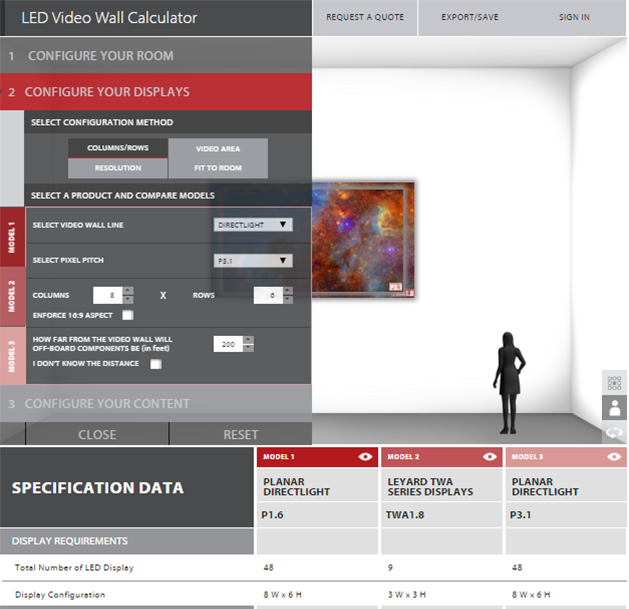
Task: Select the Video Area configuration method
Action: tap(218, 148)
